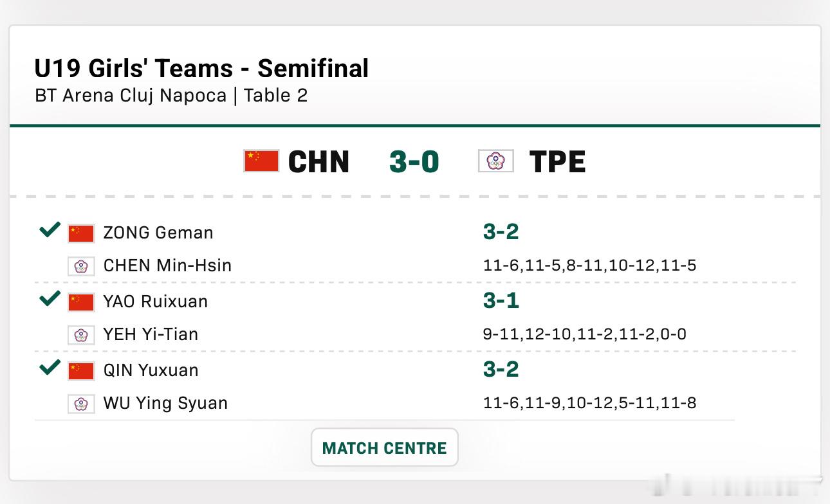
Task: Click the U19 Girls' Teams - Semifinal title
Action: (x=201, y=68)
